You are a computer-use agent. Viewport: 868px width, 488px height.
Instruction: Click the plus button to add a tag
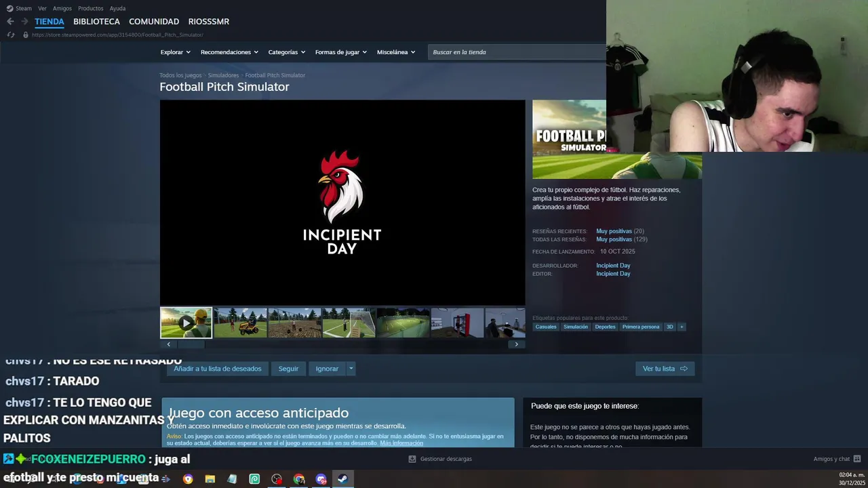coord(682,327)
